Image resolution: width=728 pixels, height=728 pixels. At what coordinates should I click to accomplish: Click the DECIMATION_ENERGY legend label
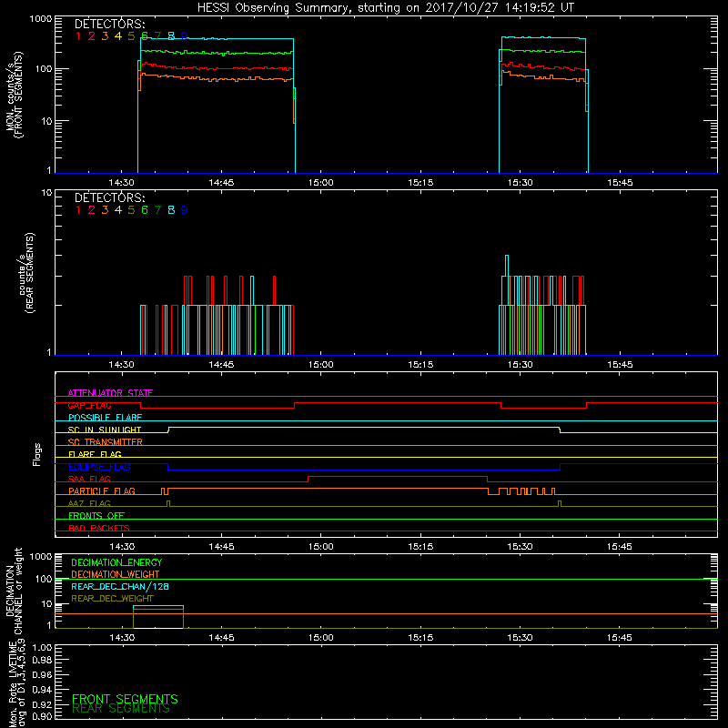(x=116, y=562)
